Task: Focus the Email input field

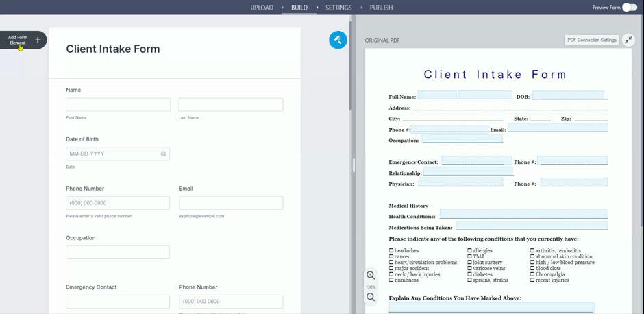Action: coord(231,203)
